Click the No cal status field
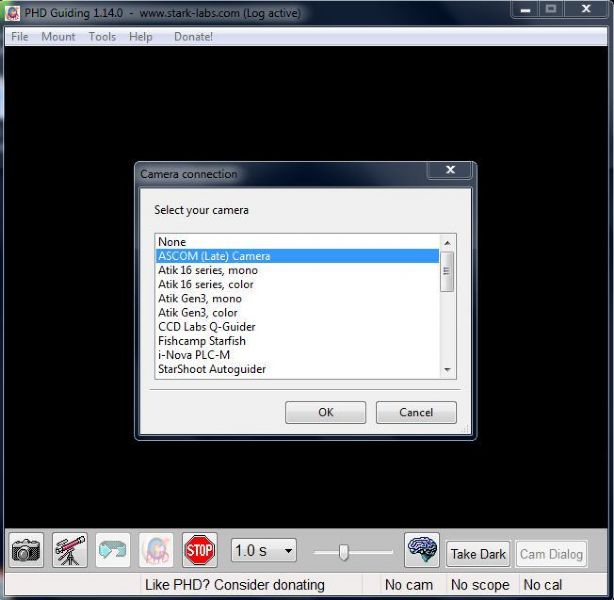 tap(543, 585)
